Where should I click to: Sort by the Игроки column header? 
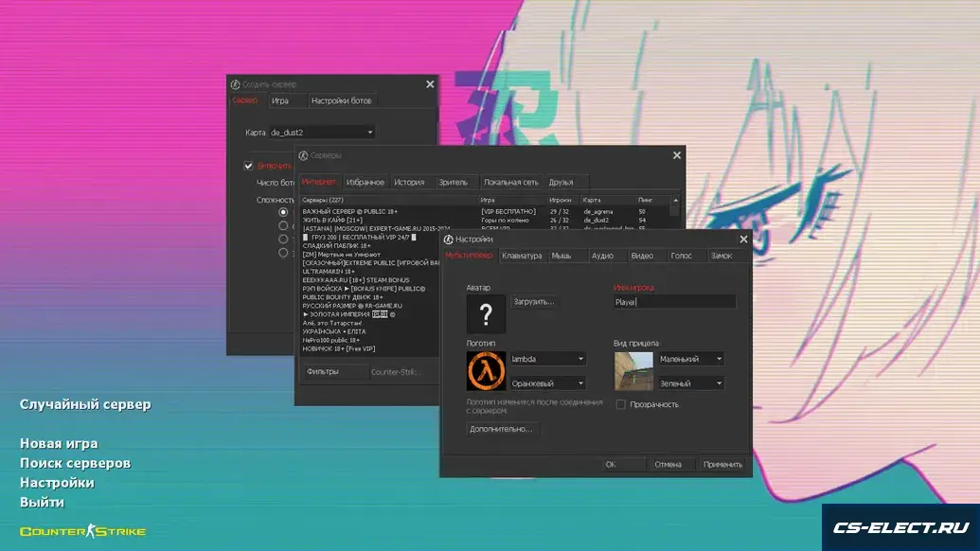[563, 201]
